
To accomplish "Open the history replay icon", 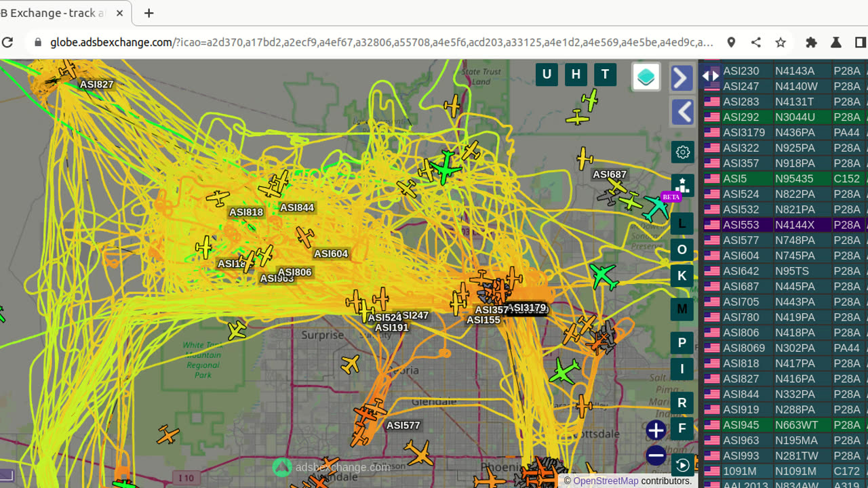I will [682, 465].
